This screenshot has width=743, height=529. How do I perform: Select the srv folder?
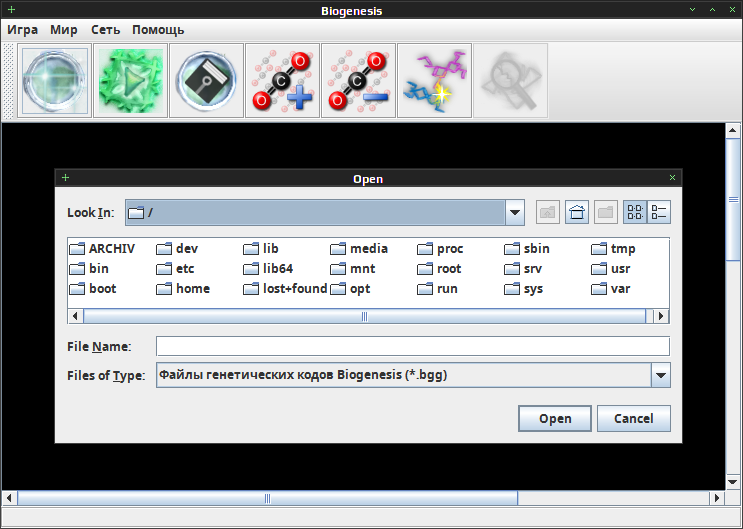point(523,269)
